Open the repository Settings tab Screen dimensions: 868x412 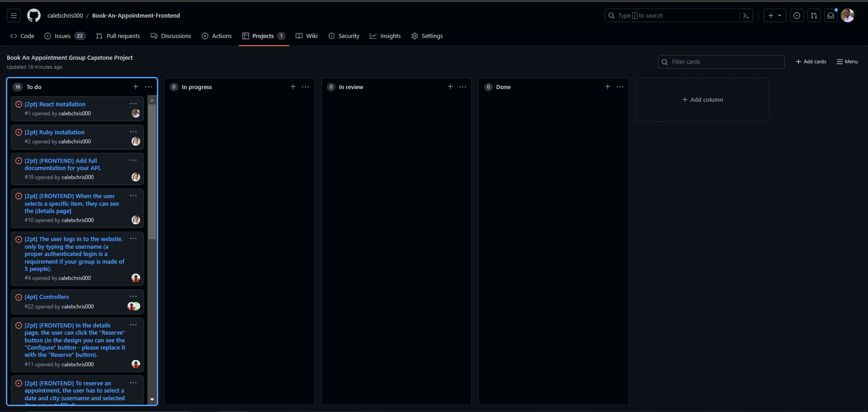coord(427,36)
